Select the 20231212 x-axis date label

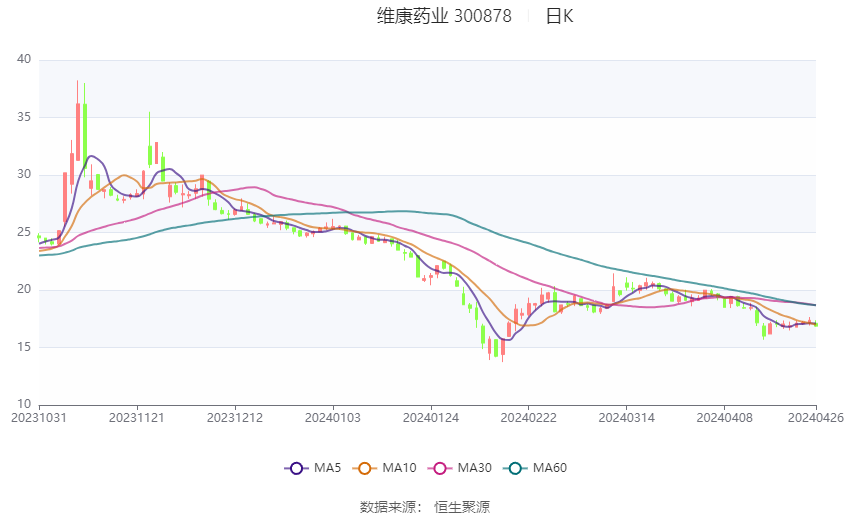235,418
